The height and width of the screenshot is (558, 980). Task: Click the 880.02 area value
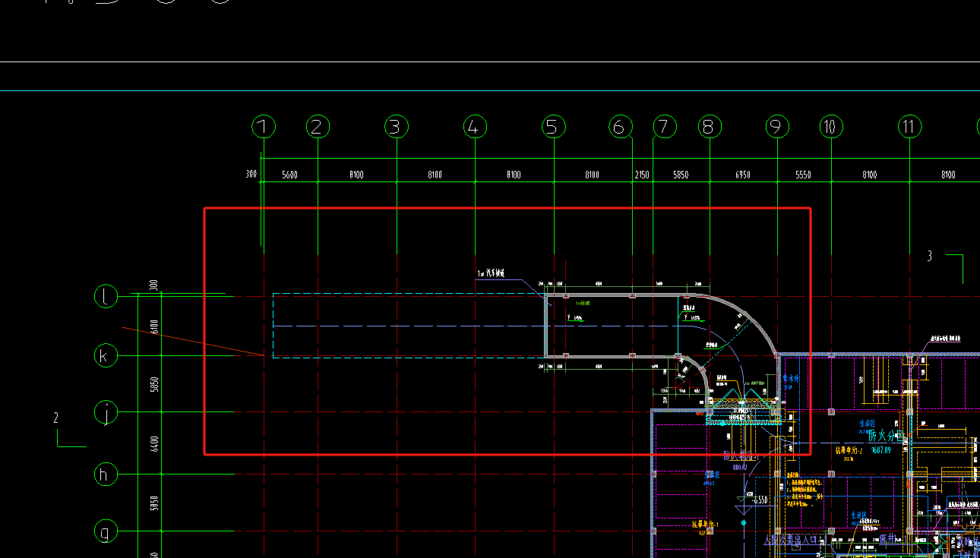coord(740,467)
